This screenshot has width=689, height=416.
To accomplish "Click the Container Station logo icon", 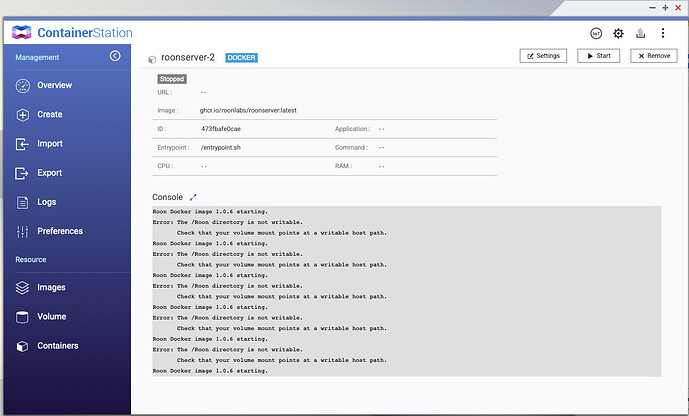I will point(22,33).
